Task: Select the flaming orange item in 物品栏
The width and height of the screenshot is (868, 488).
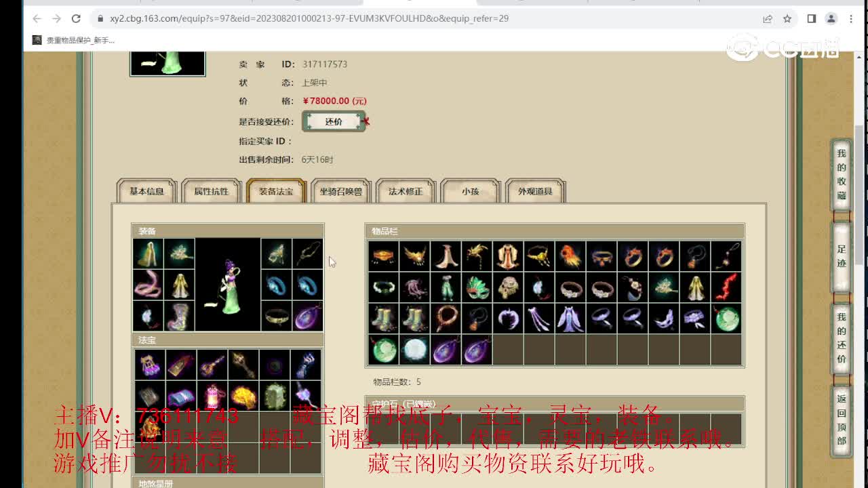Action: [x=570, y=257]
